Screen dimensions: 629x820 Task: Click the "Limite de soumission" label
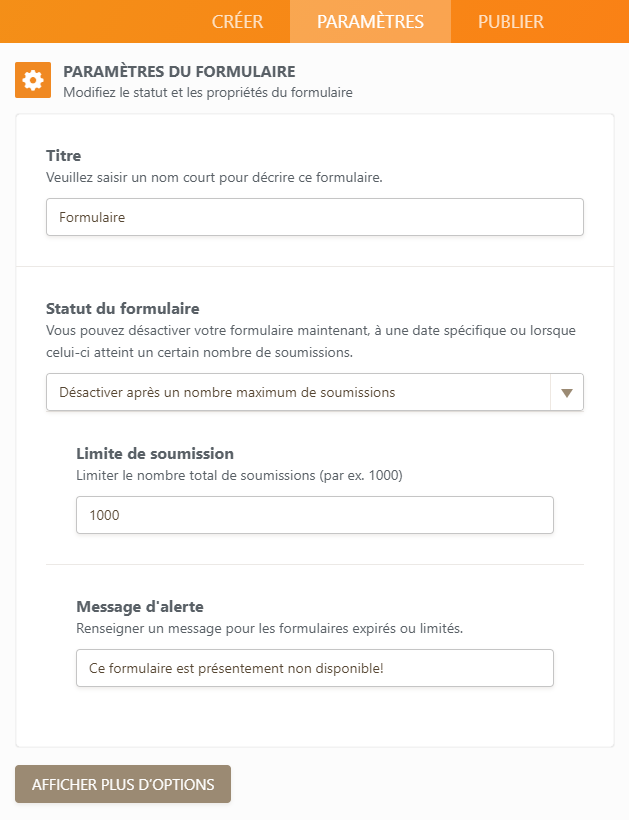click(x=155, y=453)
